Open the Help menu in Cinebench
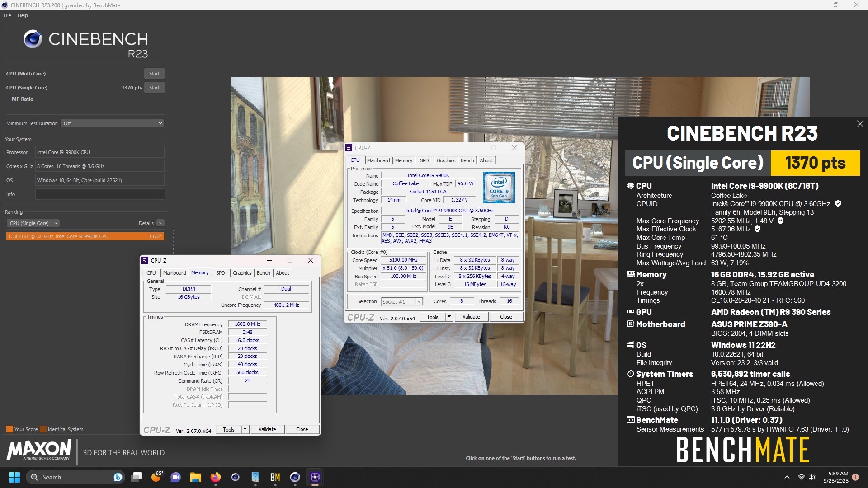 tap(23, 15)
